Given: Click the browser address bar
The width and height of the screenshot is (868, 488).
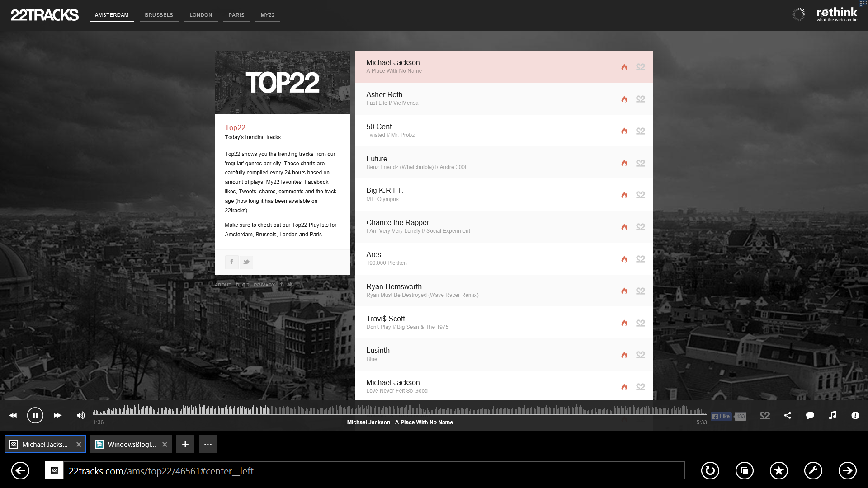Looking at the screenshot, I should 374,471.
